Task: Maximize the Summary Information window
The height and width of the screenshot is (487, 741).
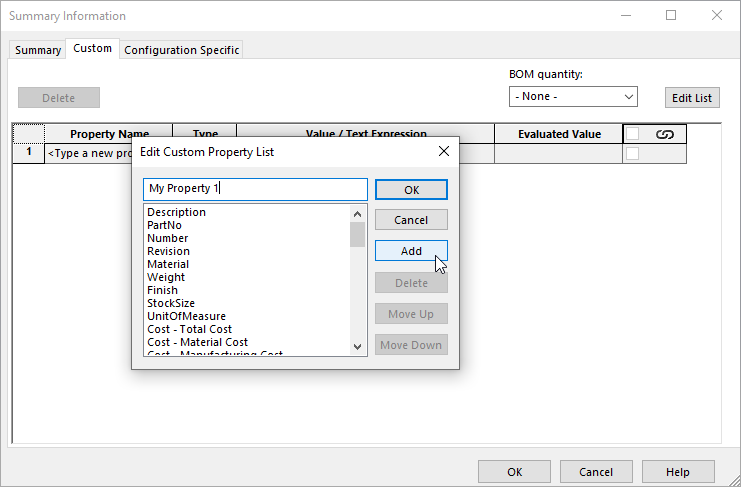Action: pos(671,15)
